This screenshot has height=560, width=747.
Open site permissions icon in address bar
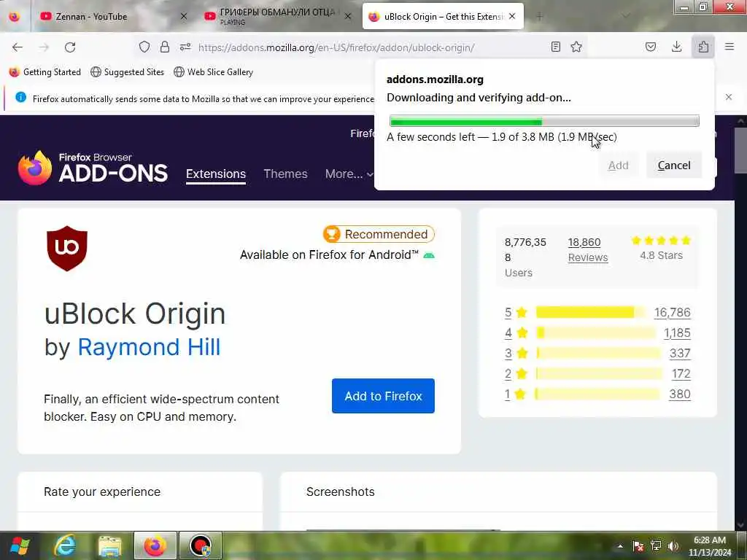click(185, 47)
